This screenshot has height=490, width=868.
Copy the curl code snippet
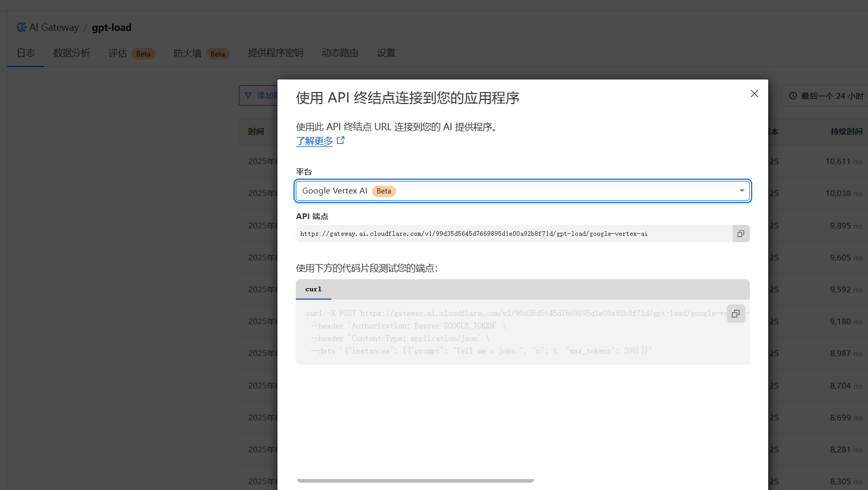736,314
